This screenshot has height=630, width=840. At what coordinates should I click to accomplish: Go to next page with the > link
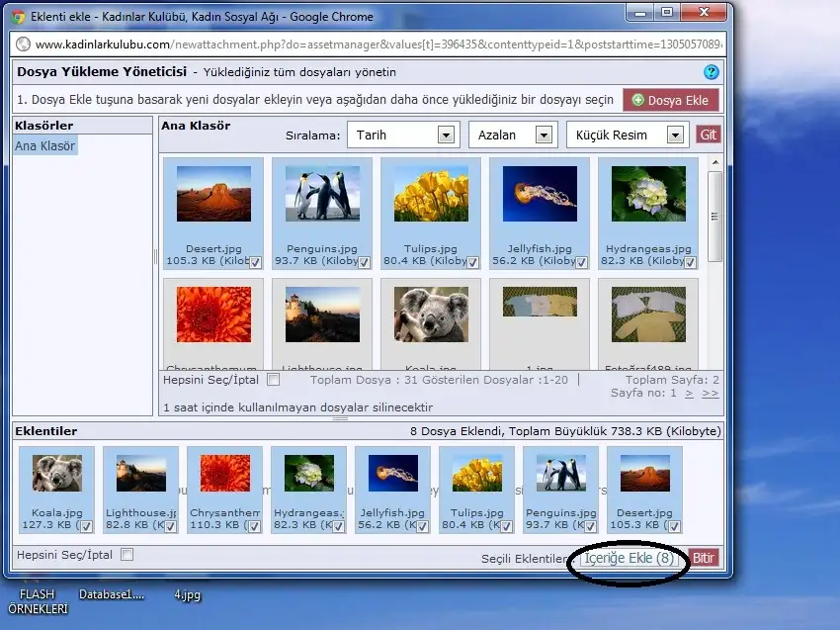689,393
